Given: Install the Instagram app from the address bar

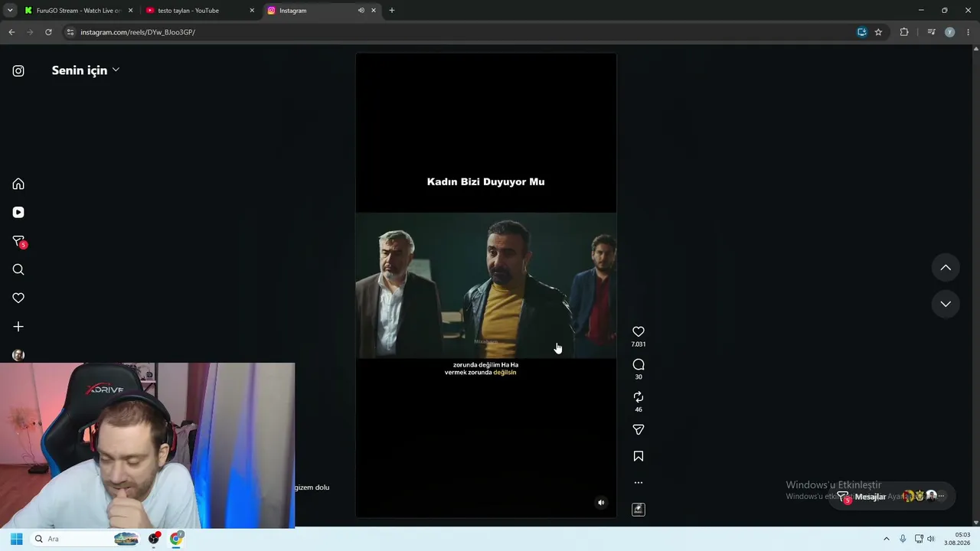Looking at the screenshot, I should point(862,32).
